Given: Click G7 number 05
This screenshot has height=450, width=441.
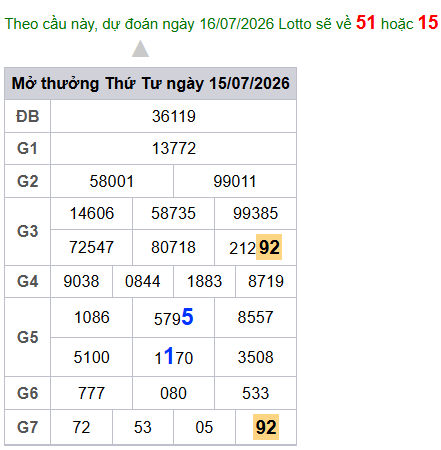Looking at the screenshot, I should [x=204, y=427].
